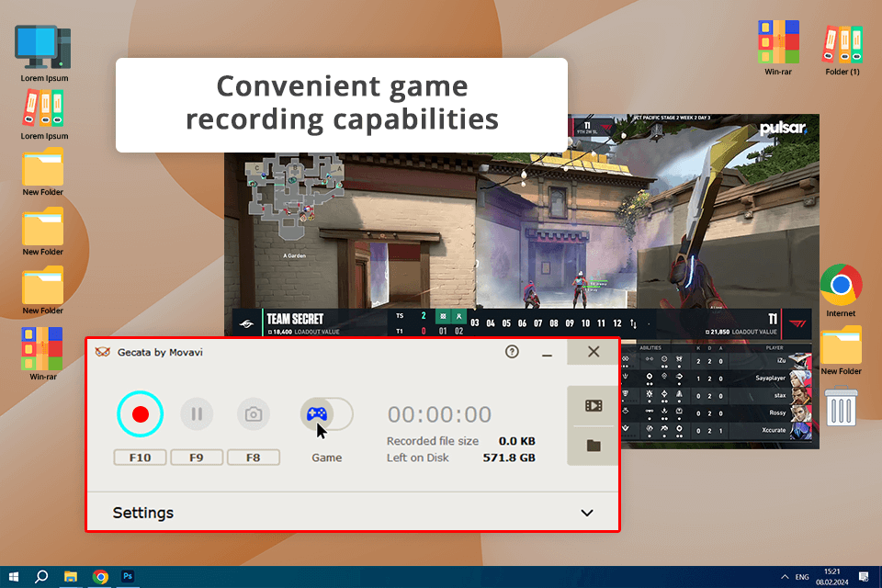The width and height of the screenshot is (882, 588).
Task: Toggle the Game mode switch
Action: [326, 414]
